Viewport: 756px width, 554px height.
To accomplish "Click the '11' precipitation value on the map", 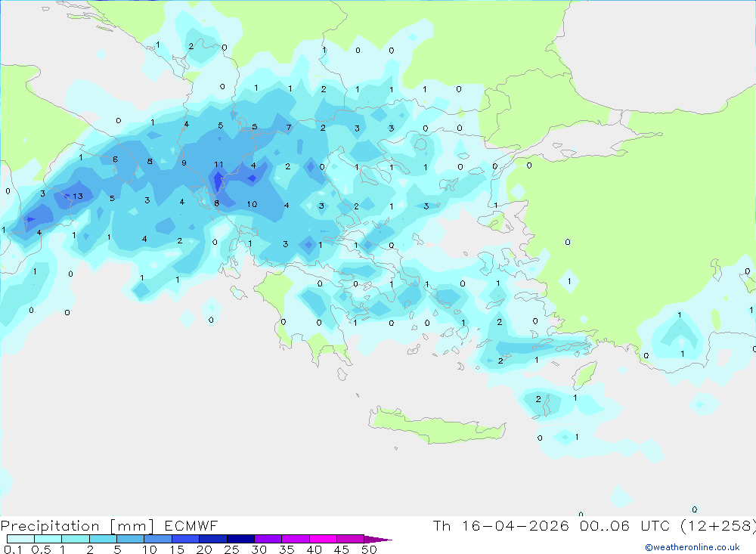I will coord(218,165).
